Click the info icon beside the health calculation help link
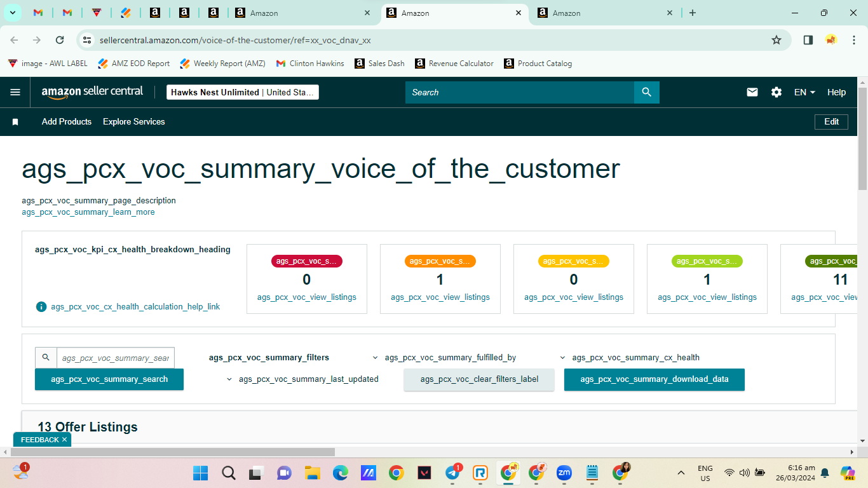The height and width of the screenshot is (488, 868). point(41,307)
